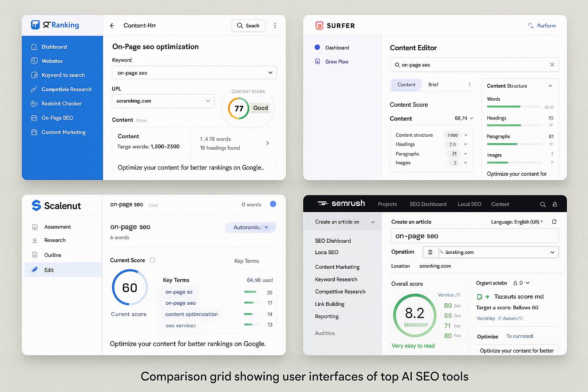
Task: Expand the Orgiant actebn dropdown chevron
Action: 528,283
